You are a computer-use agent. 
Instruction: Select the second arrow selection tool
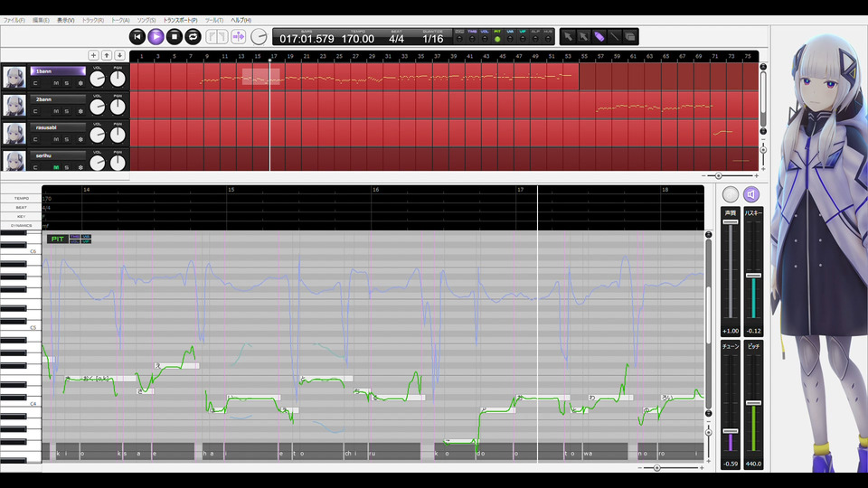(583, 36)
